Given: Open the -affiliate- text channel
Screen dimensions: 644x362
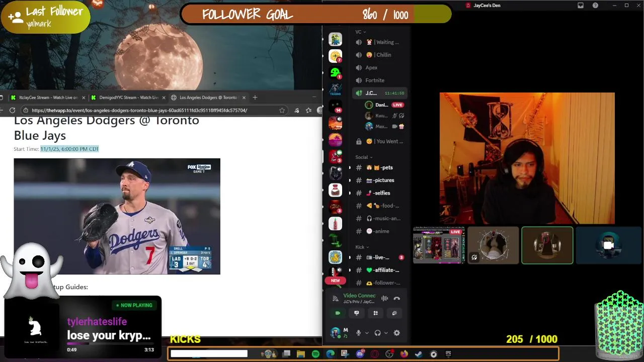Looking at the screenshot, I should click(380, 270).
